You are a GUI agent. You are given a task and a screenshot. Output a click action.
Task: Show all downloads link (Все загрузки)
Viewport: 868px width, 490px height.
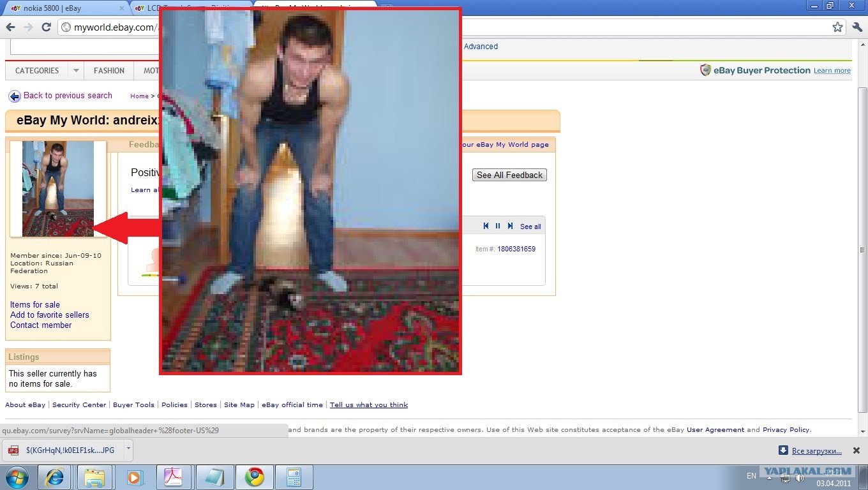point(817,451)
